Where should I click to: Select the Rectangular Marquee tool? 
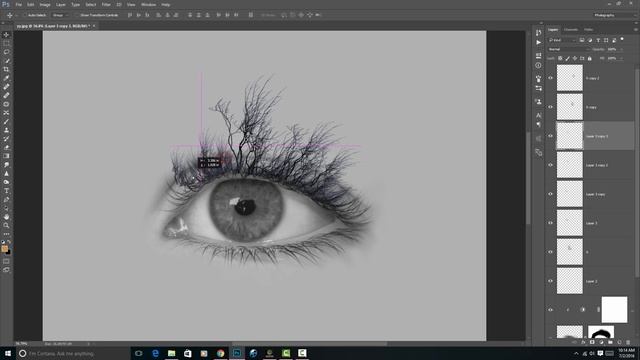coord(6,43)
